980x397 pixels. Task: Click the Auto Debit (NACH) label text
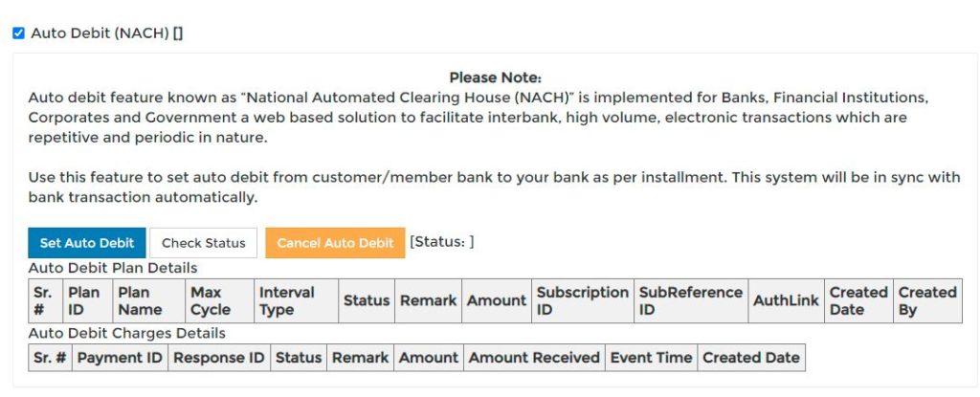pos(100,33)
